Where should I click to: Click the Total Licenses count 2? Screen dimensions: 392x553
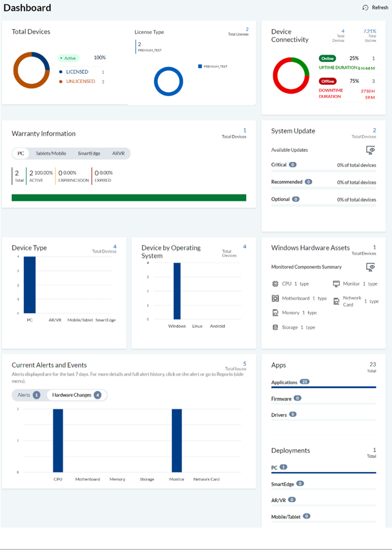tap(247, 29)
